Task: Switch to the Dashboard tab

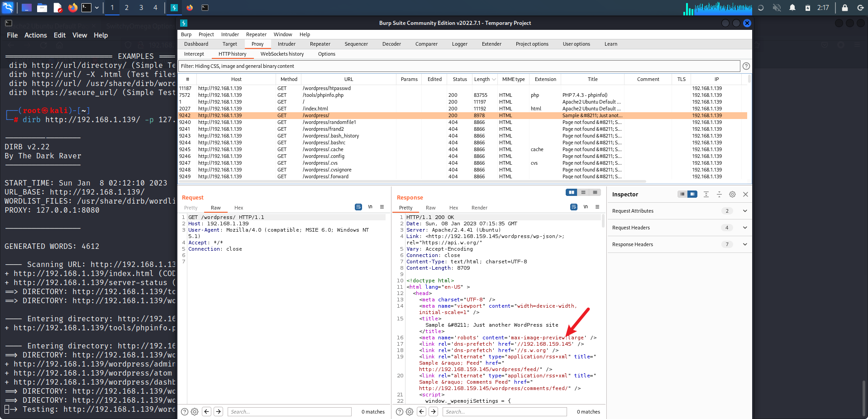Action: 196,44
